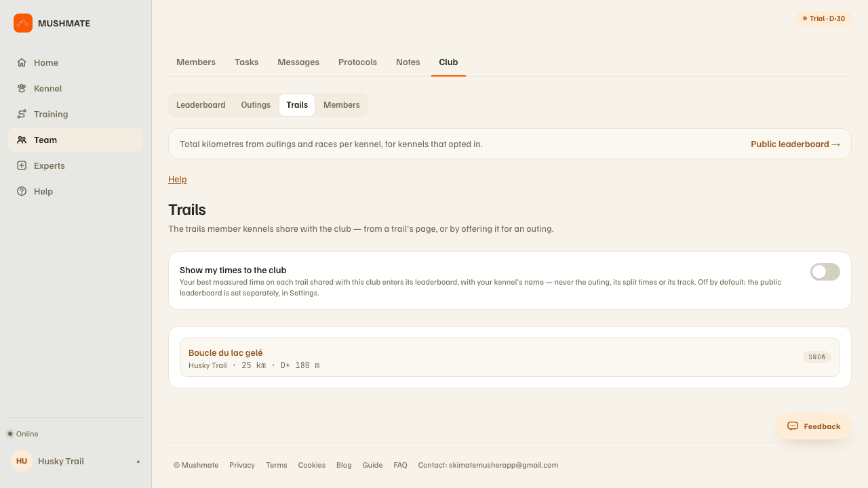Click the Home house icon
The height and width of the screenshot is (488, 868).
click(x=22, y=62)
